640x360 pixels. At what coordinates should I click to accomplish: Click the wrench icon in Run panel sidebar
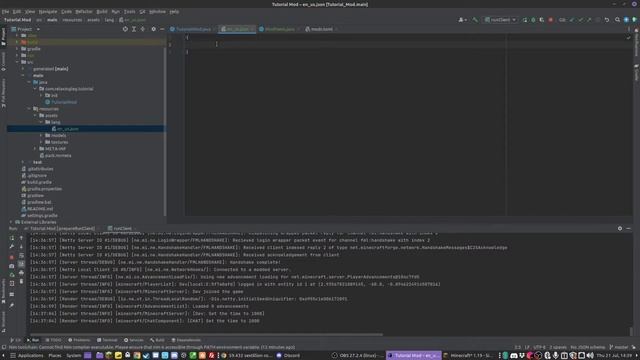[12, 247]
